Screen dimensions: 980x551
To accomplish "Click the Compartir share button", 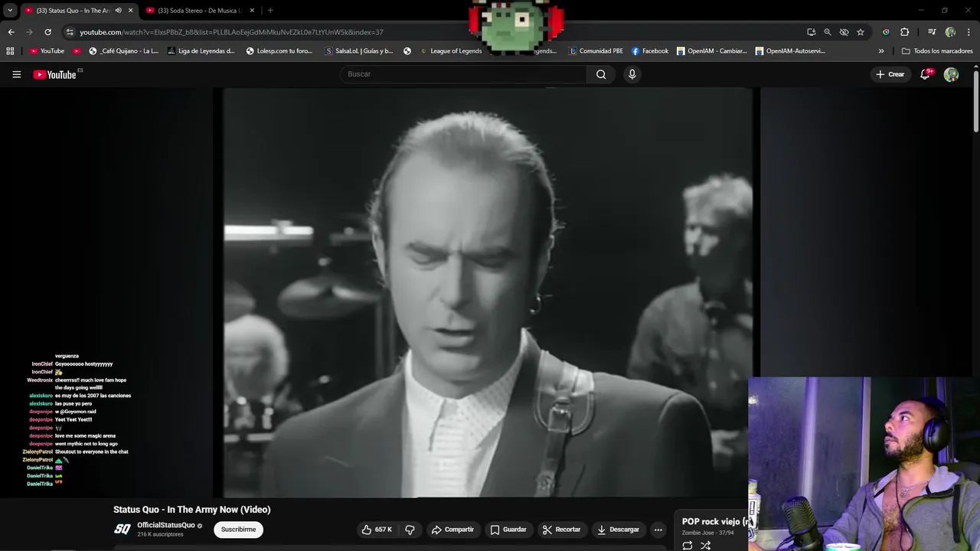I will [452, 530].
